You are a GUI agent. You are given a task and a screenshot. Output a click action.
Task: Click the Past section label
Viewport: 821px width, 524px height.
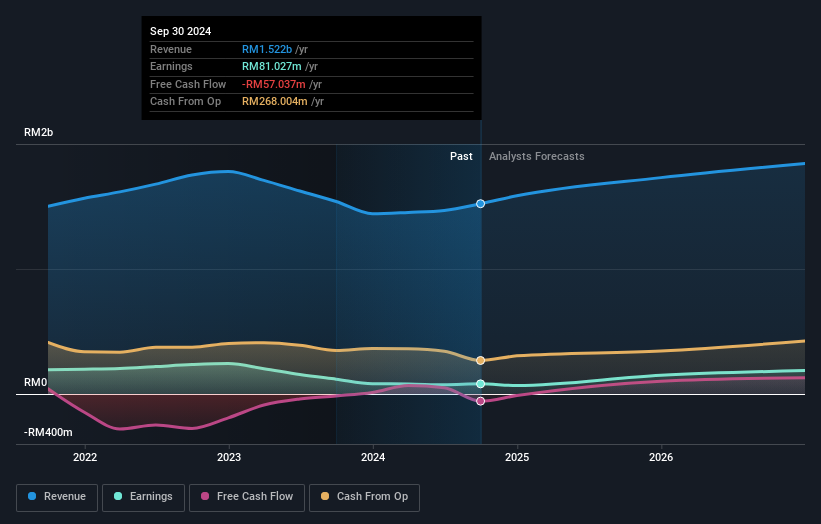click(461, 157)
